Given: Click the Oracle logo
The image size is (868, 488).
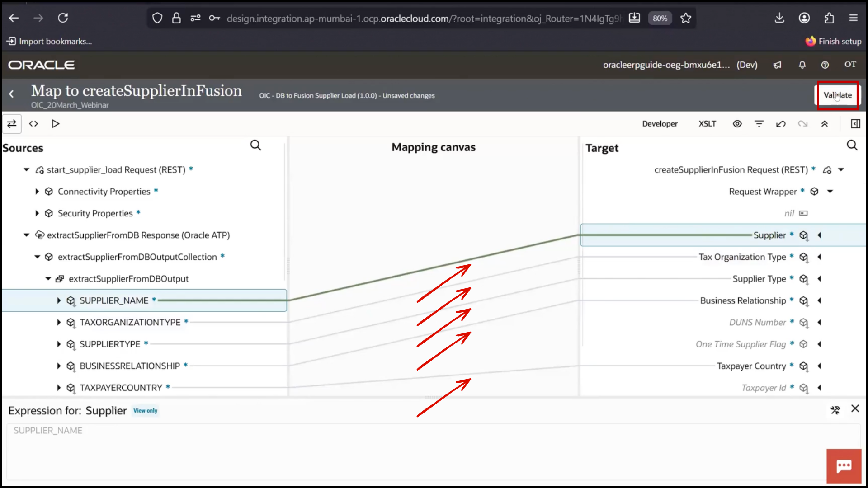Looking at the screenshot, I should pyautogui.click(x=42, y=65).
